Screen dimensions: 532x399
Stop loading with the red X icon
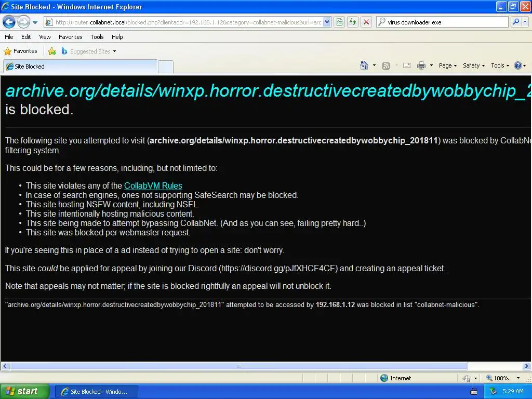tap(366, 22)
